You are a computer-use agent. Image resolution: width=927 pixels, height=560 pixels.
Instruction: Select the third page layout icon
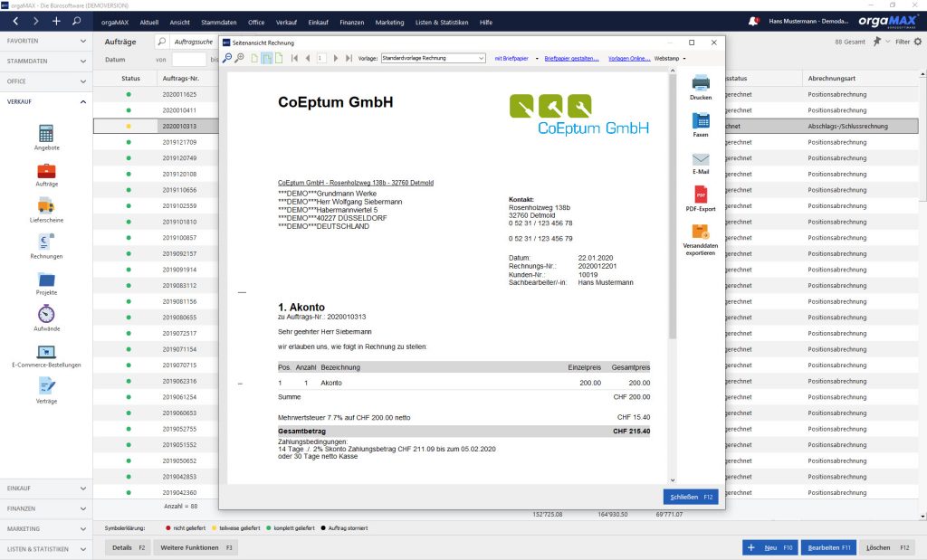(279, 58)
